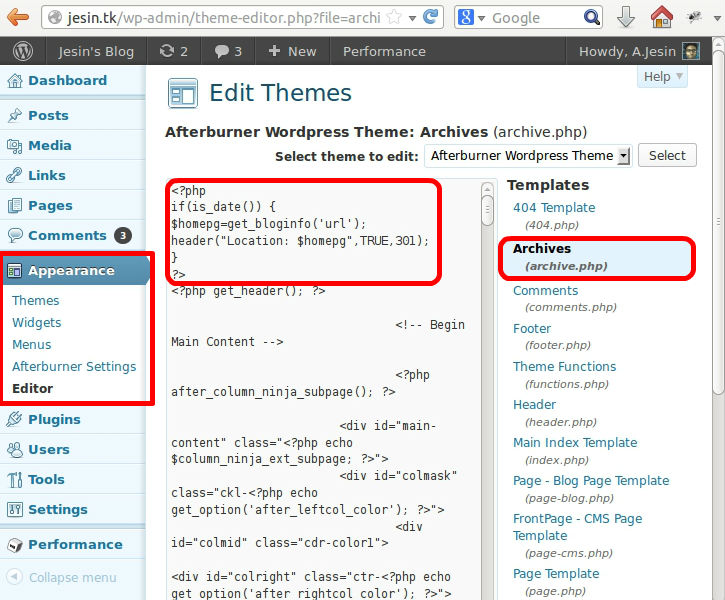
Task: Open the New content menu
Action: tap(292, 51)
